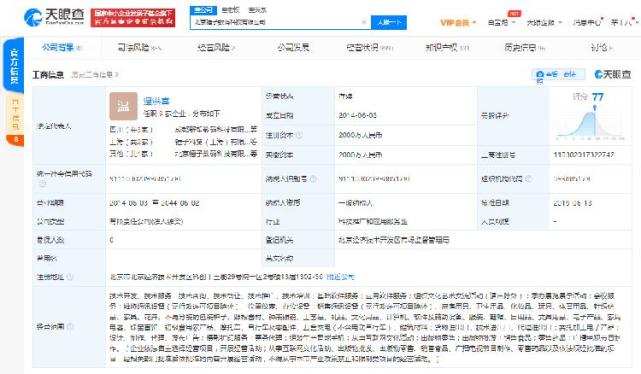Viewport: 641px width, 374px height.
Task: Click the Tianyancha logo in the header
Action: coord(54,17)
